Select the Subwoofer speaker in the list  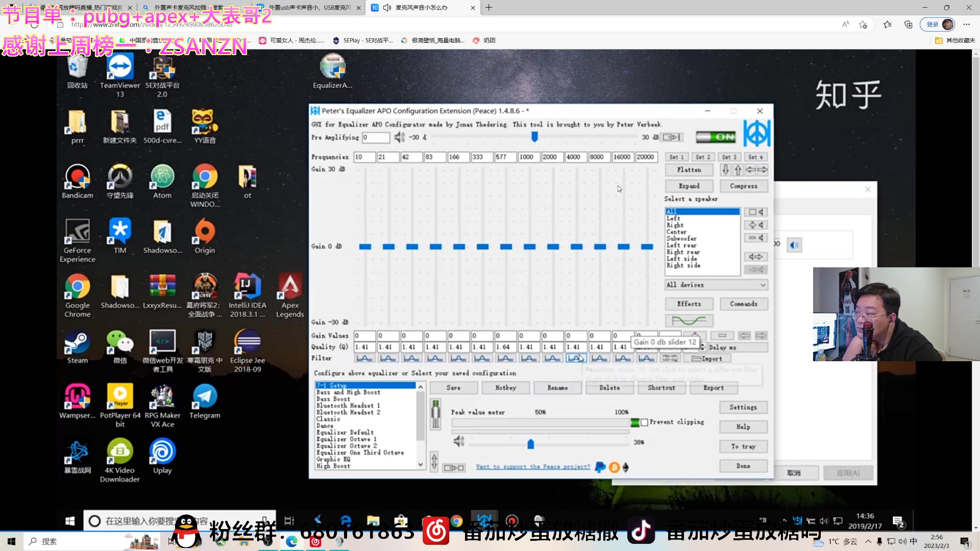coord(681,239)
